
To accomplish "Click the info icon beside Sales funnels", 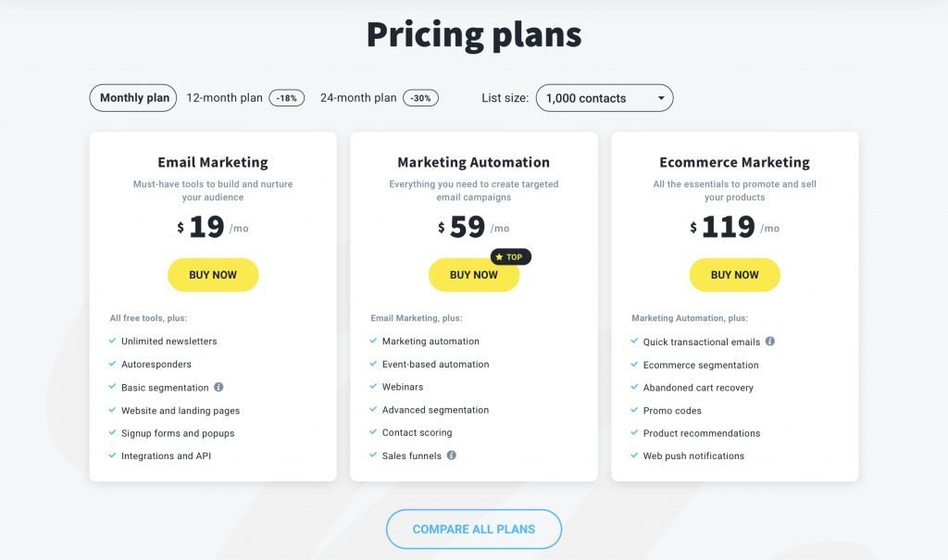I will tap(450, 454).
